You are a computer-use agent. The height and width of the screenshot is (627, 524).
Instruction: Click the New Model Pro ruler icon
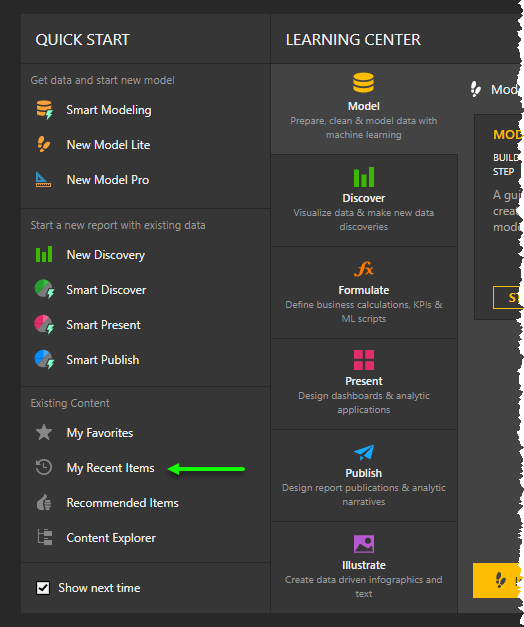tap(43, 180)
